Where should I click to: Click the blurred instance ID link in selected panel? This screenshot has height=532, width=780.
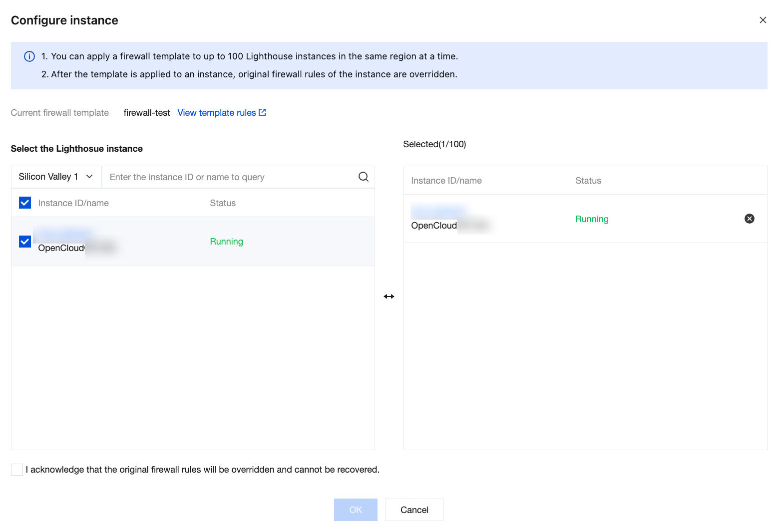(438, 212)
